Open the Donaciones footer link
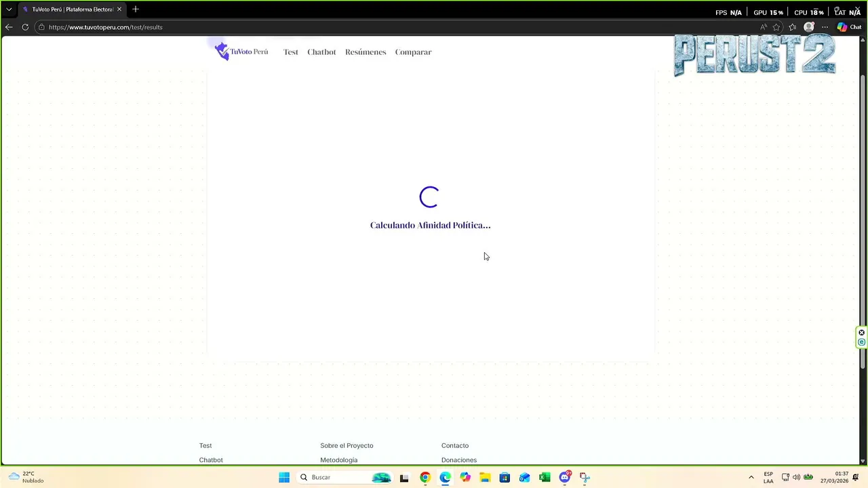 pos(459,460)
